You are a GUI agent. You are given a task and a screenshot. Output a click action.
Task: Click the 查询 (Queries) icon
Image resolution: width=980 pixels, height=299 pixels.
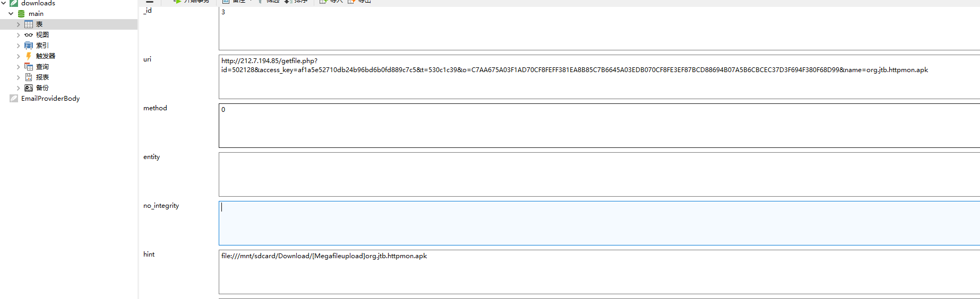click(x=29, y=67)
